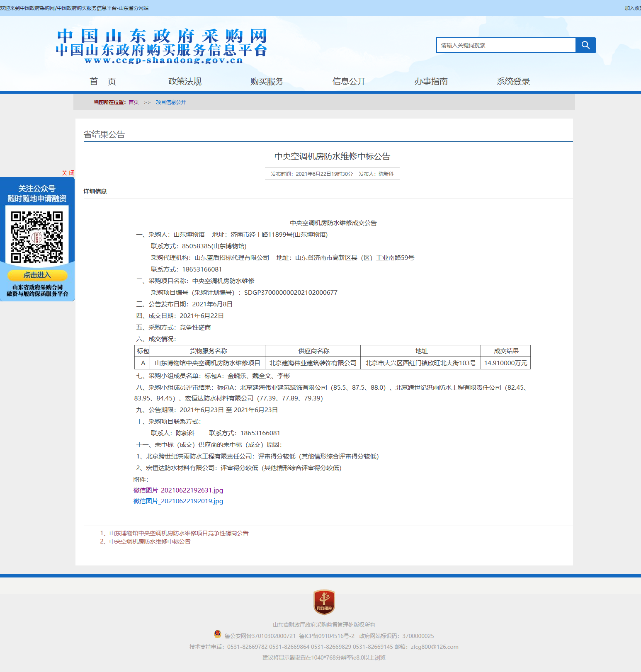Click 鲁ICP备09104516号-2 footer link
The width and height of the screenshot is (641, 672).
pyautogui.click(x=326, y=636)
